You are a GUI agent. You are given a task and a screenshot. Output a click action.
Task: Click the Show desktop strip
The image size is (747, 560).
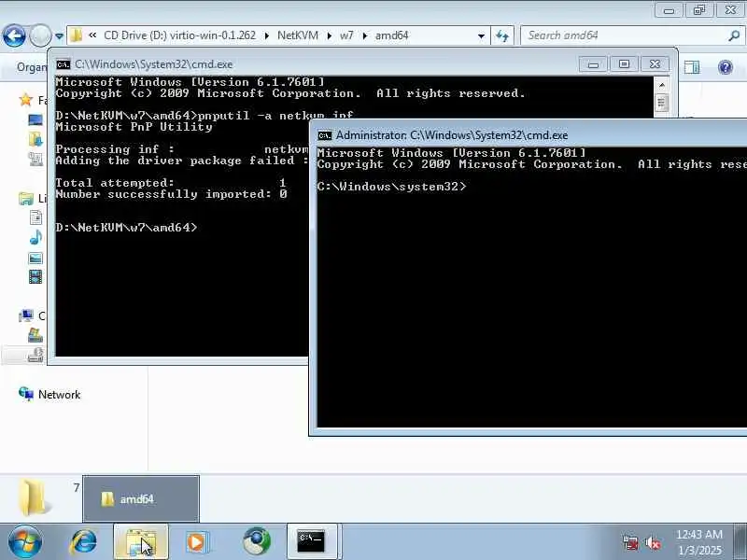click(740, 542)
